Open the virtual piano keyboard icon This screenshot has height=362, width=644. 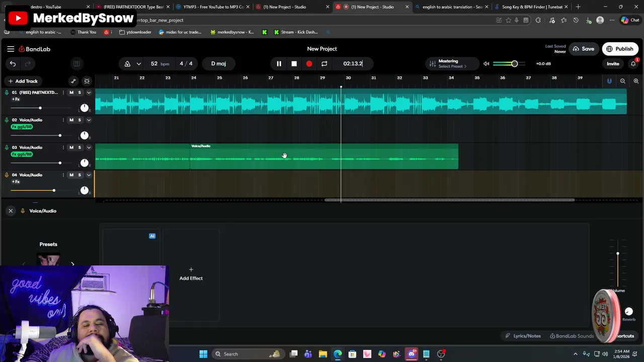click(76, 63)
